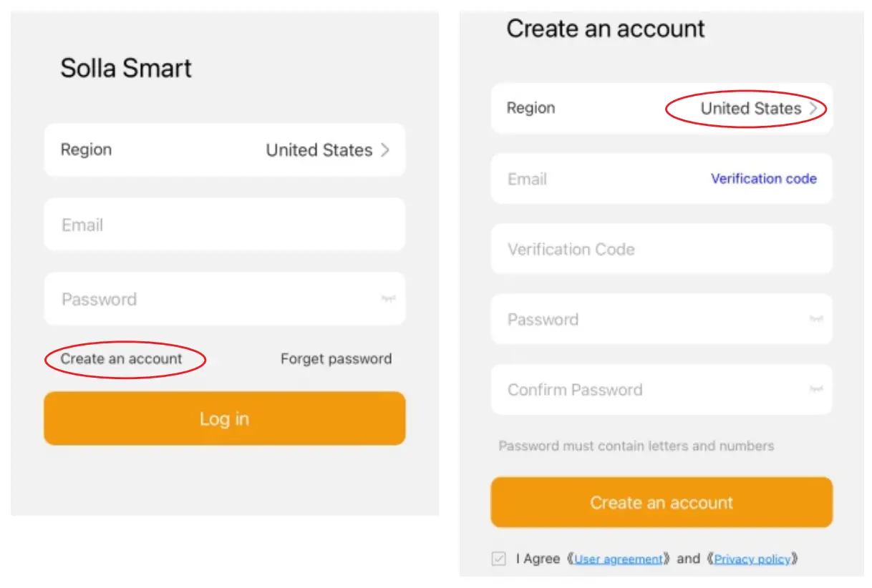Click Forget password

coord(336,359)
